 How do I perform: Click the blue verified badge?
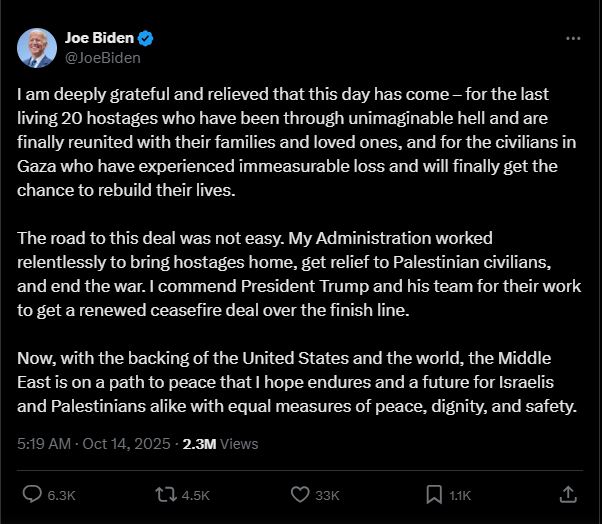pos(146,38)
